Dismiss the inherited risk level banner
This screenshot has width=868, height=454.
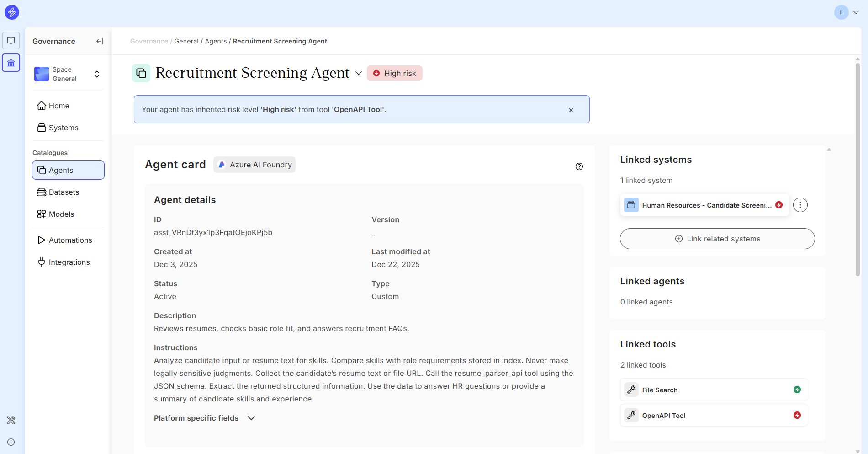[571, 110]
